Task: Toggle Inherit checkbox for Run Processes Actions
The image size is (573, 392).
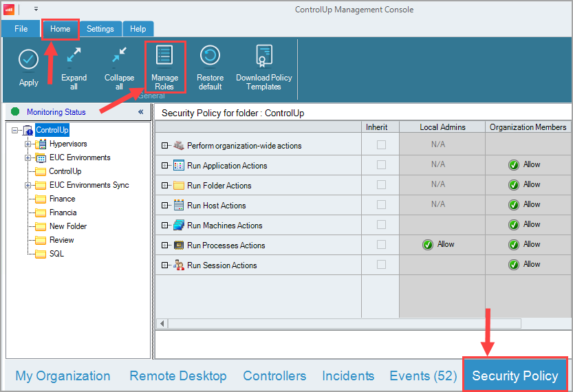Action: (x=381, y=244)
